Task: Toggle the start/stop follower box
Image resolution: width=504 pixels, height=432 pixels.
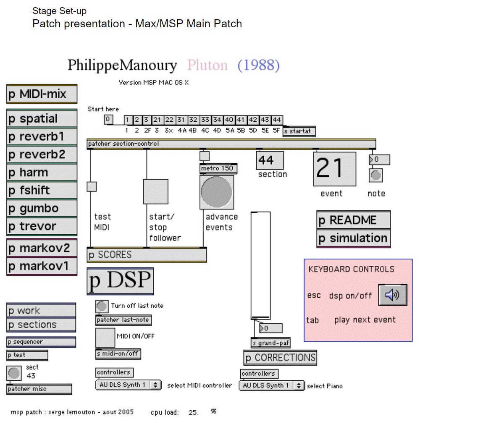Action: 155,192
